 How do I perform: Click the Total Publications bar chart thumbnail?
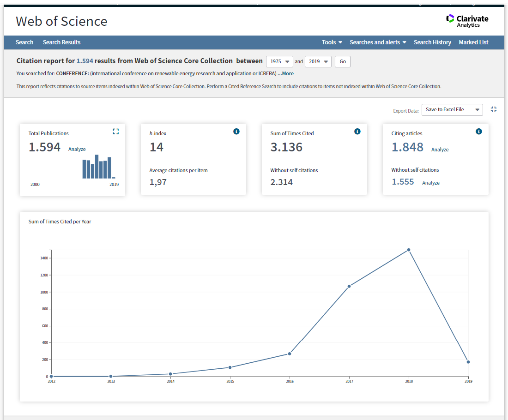click(x=99, y=167)
